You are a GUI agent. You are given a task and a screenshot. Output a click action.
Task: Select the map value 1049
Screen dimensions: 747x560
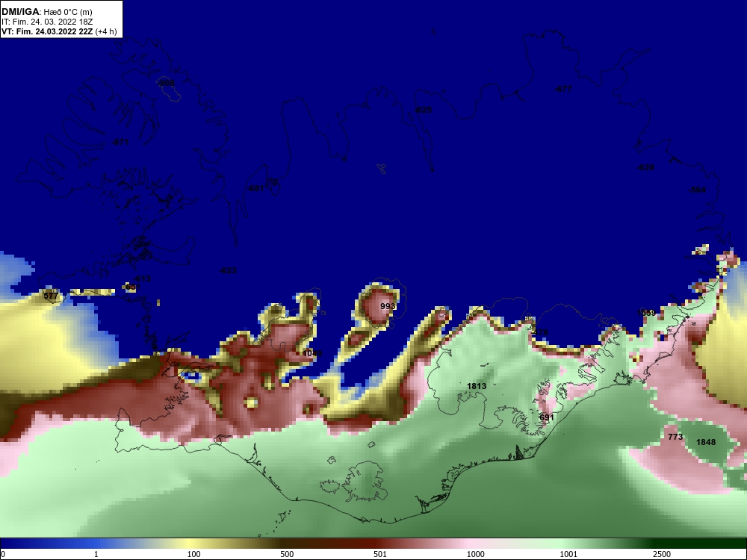312,353
